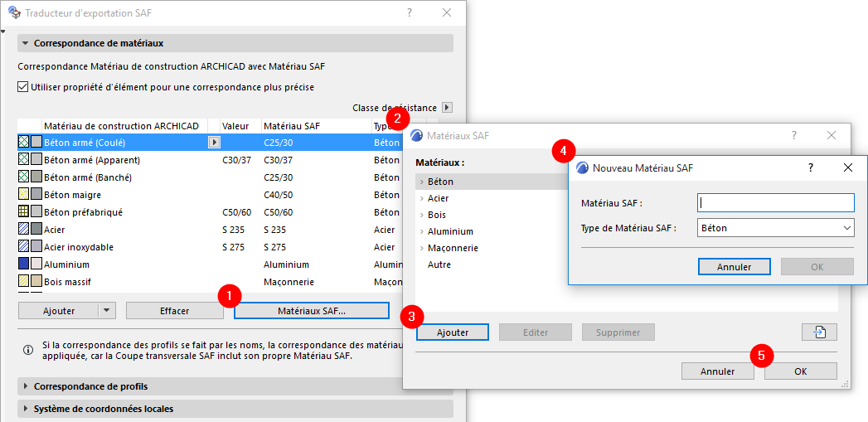Click hatch pattern icon of Béton maigre row
868x422 pixels.
point(24,195)
